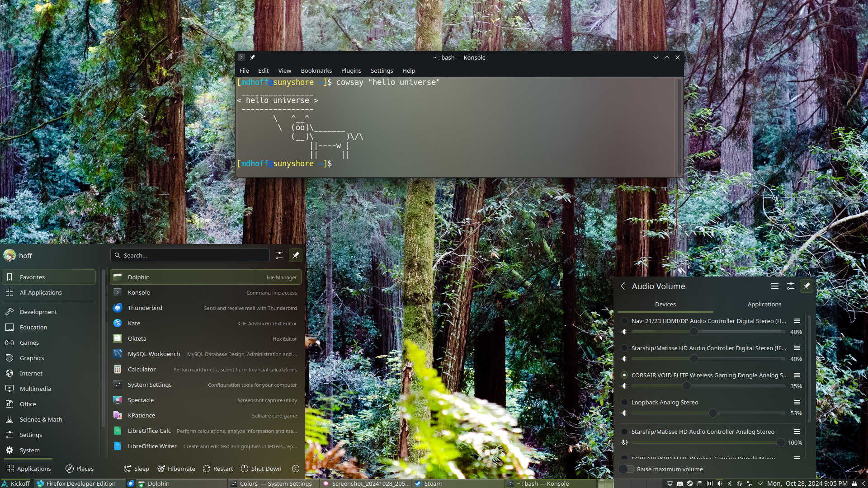The image size is (868, 488).
Task: Click Discord tray icon
Action: 679,483
